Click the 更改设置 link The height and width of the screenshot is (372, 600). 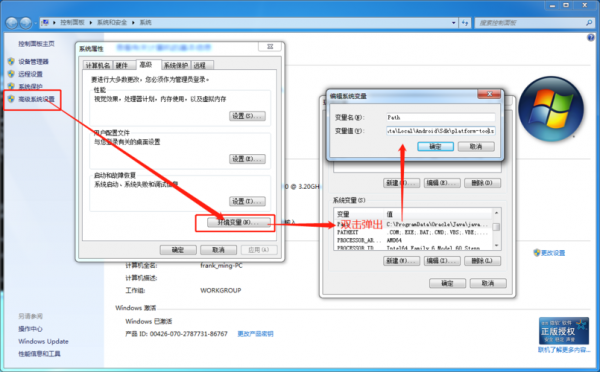pyautogui.click(x=553, y=253)
